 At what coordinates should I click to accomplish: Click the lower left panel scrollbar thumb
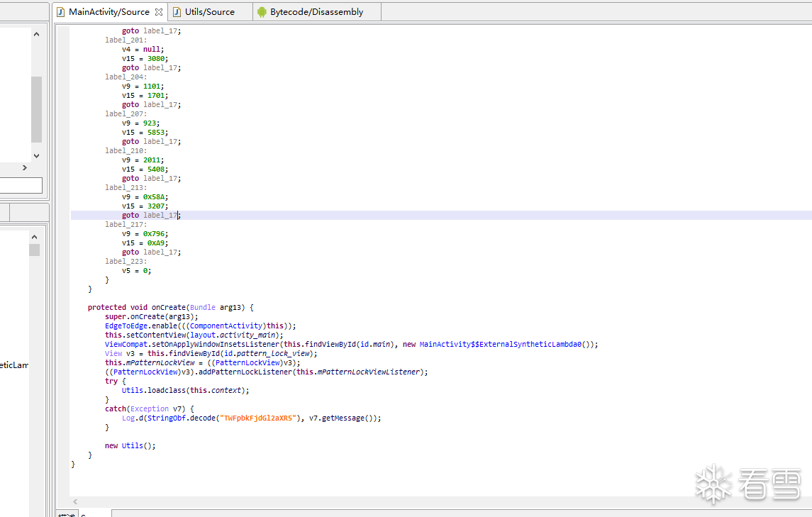click(x=34, y=250)
